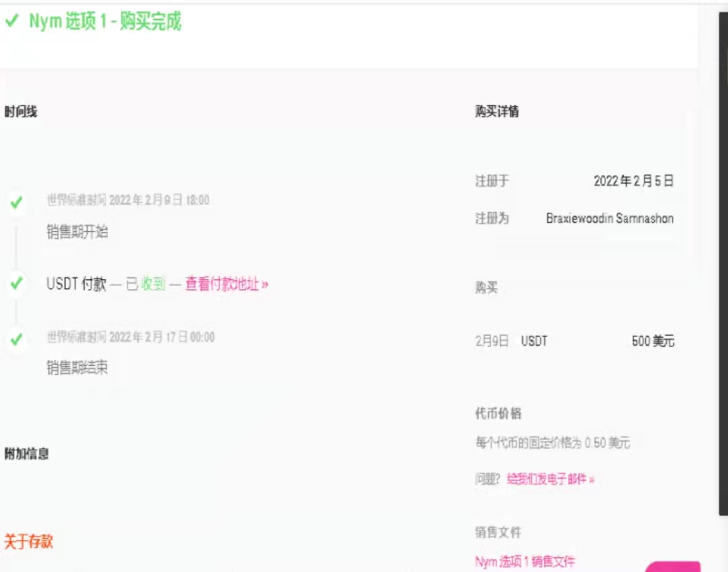Click the 500 美元 amount
The image size is (728, 572).
653,341
